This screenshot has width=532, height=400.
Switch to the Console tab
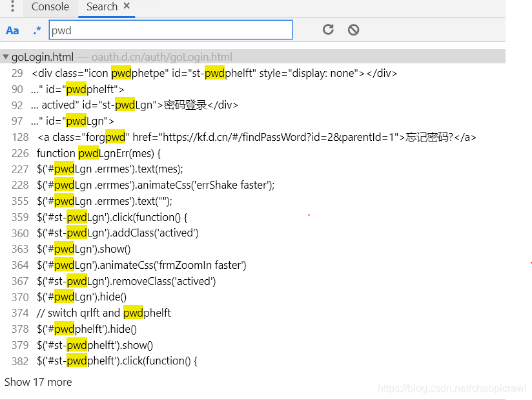coord(50,7)
